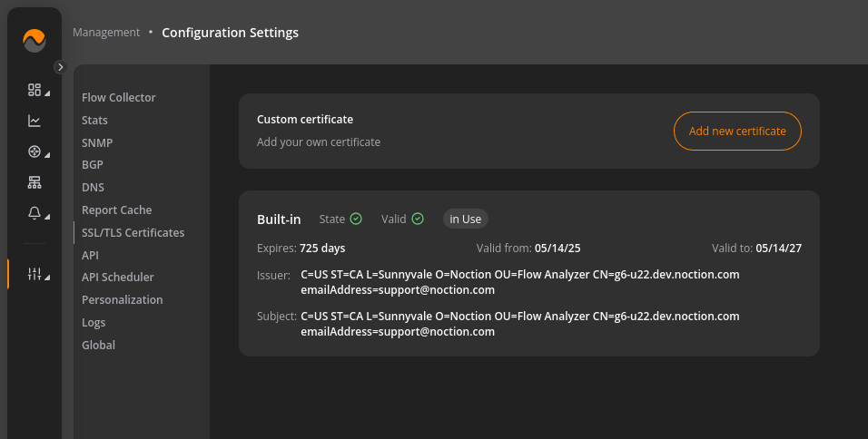Click the green State check icon

point(356,219)
